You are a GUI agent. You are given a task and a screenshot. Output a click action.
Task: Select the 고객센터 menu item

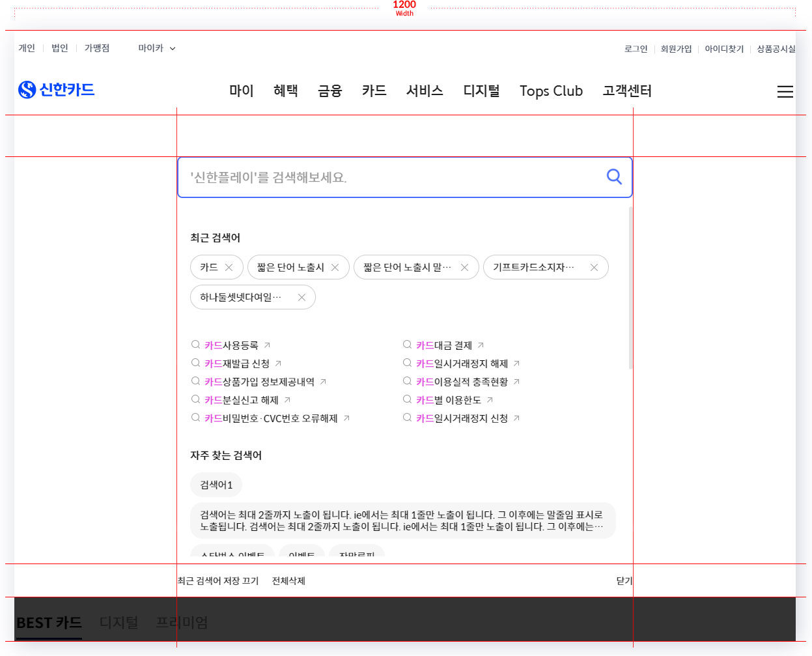pyautogui.click(x=626, y=91)
